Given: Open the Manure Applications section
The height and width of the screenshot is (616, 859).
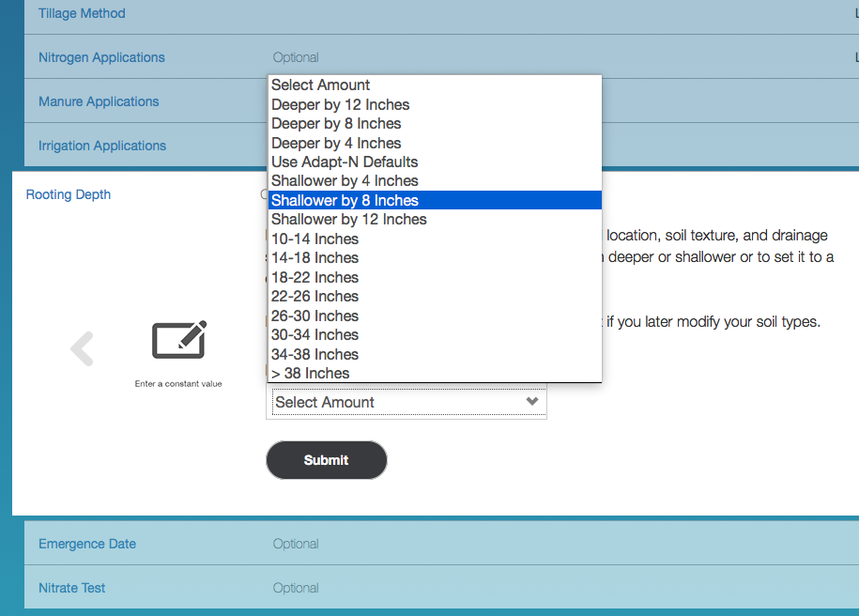Looking at the screenshot, I should (99, 101).
